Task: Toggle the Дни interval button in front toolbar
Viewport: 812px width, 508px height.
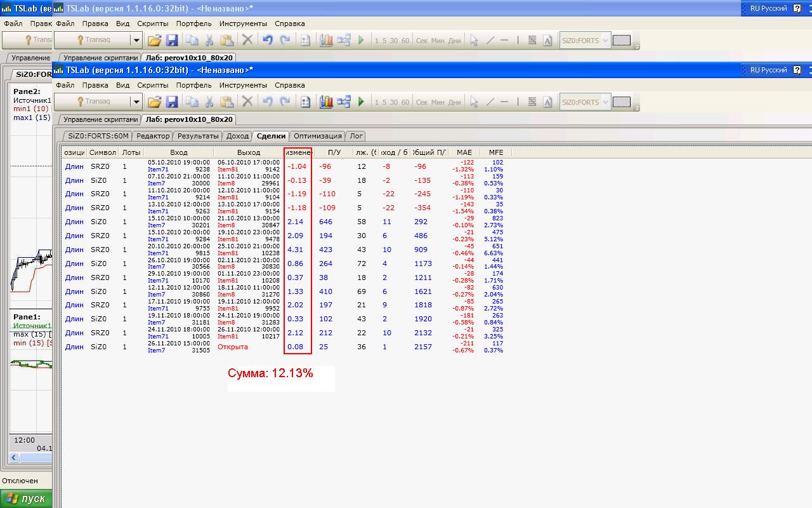Action: tap(454, 102)
